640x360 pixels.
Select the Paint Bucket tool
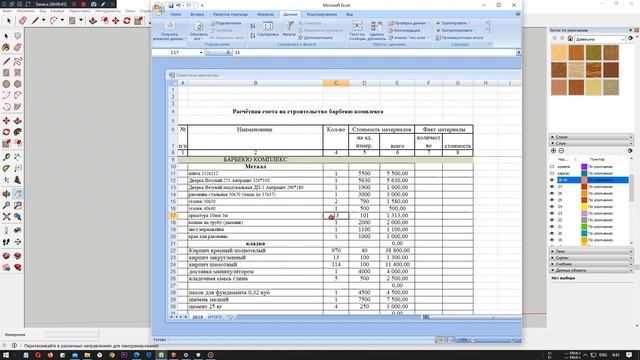coord(6,48)
